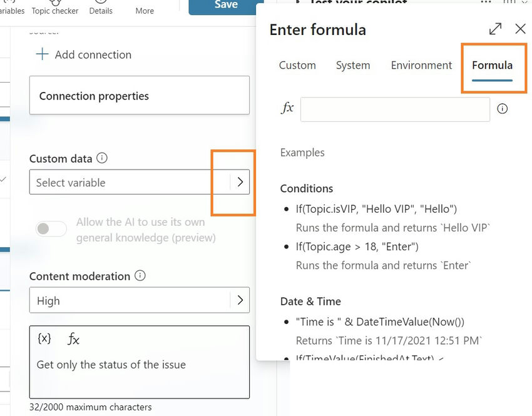Open Connection properties

point(140,96)
